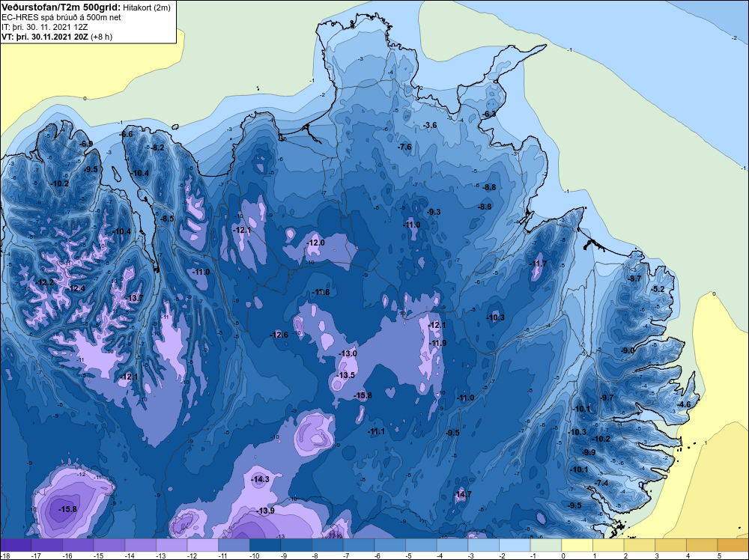Select the -14.7 temperature label
This screenshot has width=749, height=560.
[x=462, y=494]
